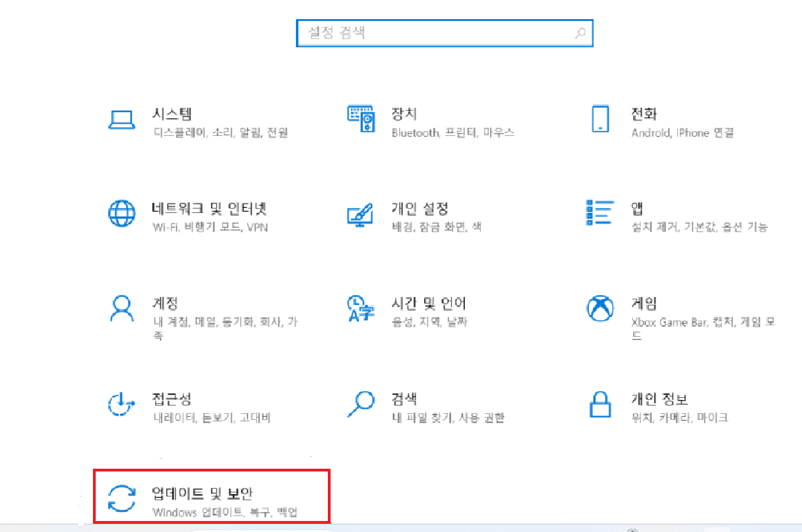Click the 네트워크 및 인터넷 globe icon
Viewport: 802px width, 532px height.
point(122,213)
